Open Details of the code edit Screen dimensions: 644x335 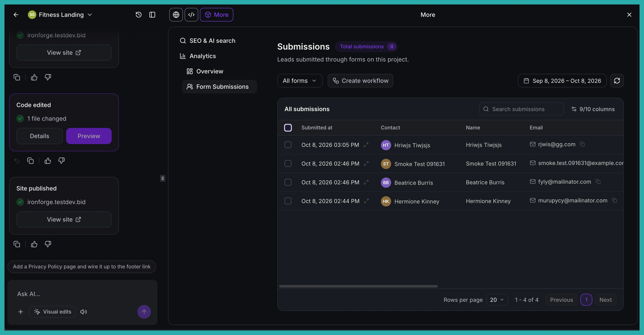(40, 136)
